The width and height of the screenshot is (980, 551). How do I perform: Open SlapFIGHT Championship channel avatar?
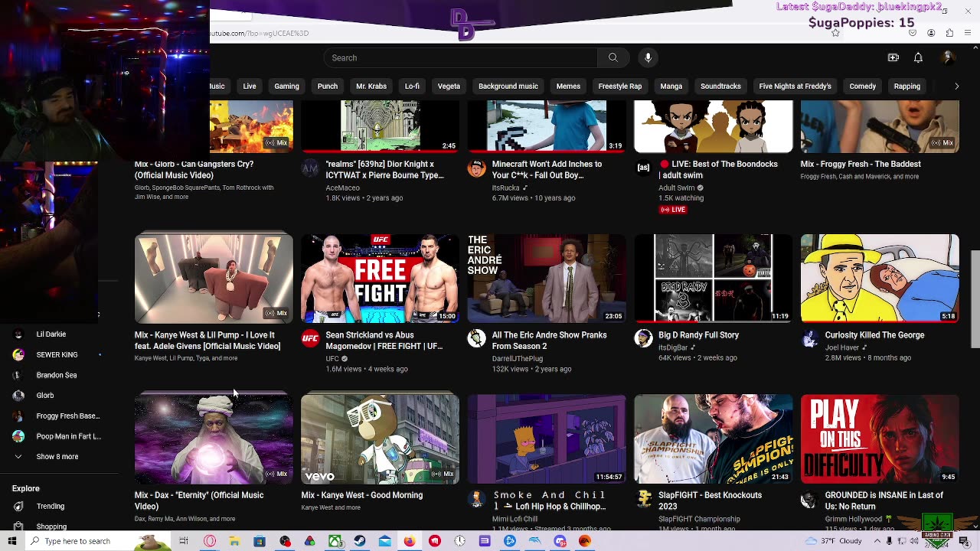pos(643,499)
